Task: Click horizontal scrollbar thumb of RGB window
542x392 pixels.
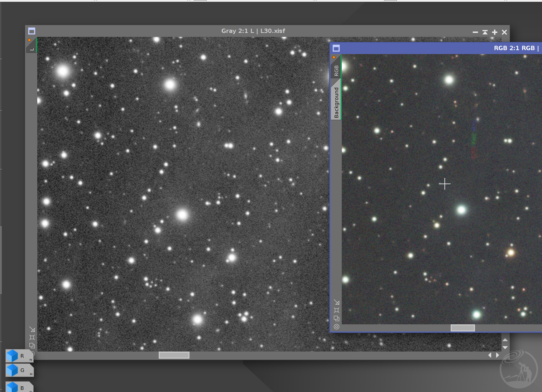Action: tap(462, 328)
